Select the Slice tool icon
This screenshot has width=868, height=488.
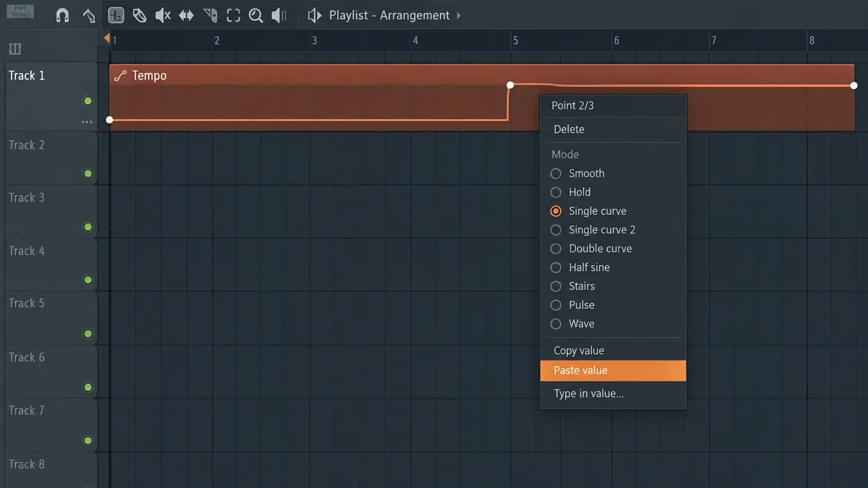point(210,15)
